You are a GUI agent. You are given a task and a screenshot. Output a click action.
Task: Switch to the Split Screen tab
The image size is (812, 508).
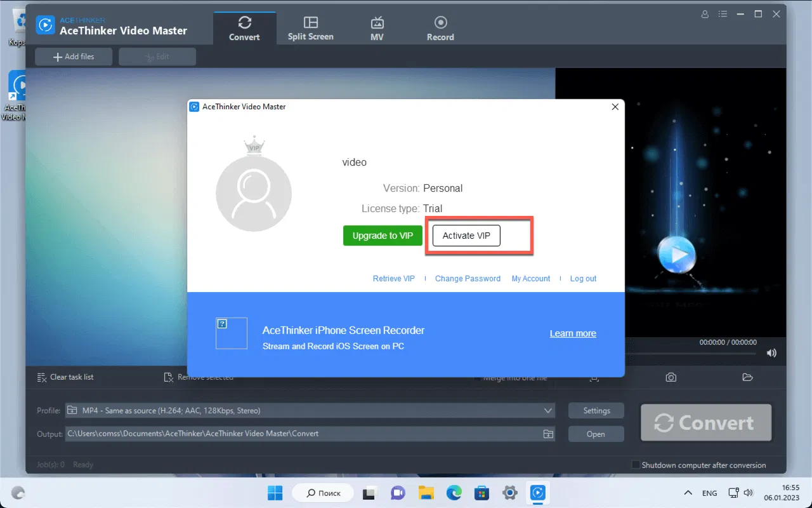coord(310,28)
